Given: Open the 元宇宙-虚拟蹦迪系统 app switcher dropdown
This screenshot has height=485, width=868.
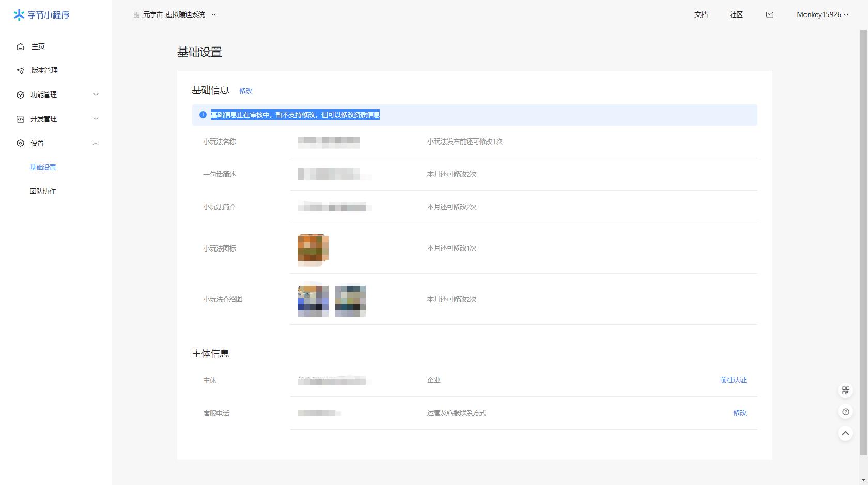Looking at the screenshot, I should click(175, 15).
